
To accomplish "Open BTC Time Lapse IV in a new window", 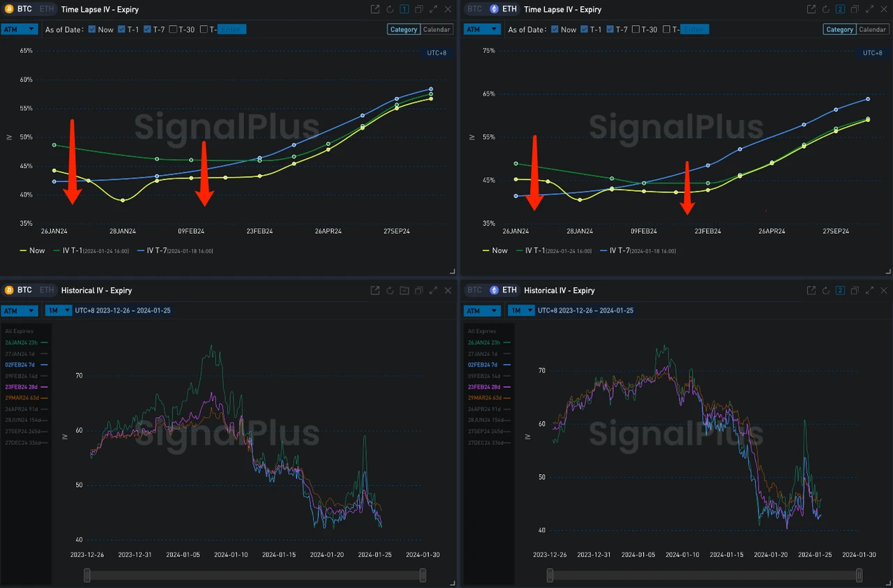I will (375, 9).
